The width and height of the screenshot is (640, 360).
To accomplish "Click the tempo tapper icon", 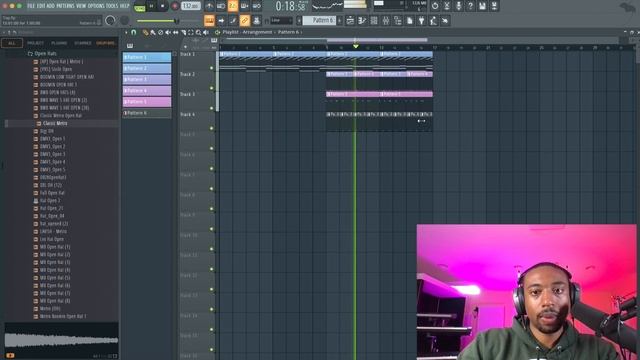I will pos(433,20).
